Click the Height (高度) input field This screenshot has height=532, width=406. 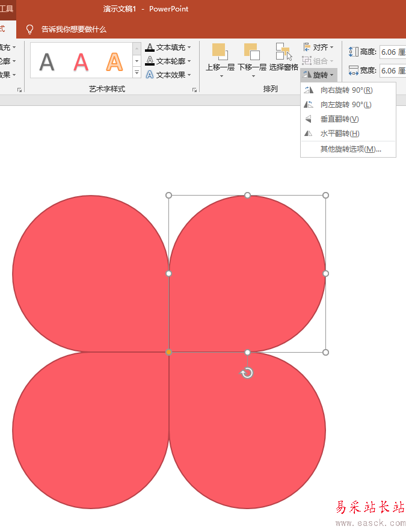[392, 52]
